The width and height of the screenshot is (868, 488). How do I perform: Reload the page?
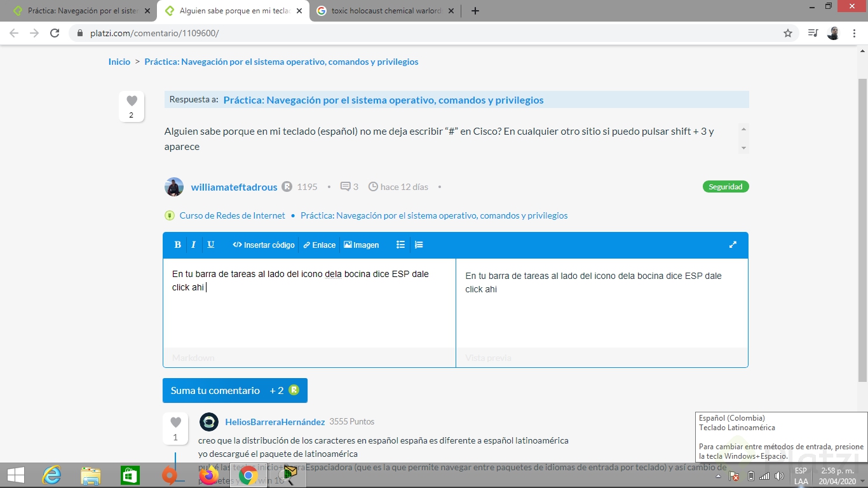[x=55, y=33]
